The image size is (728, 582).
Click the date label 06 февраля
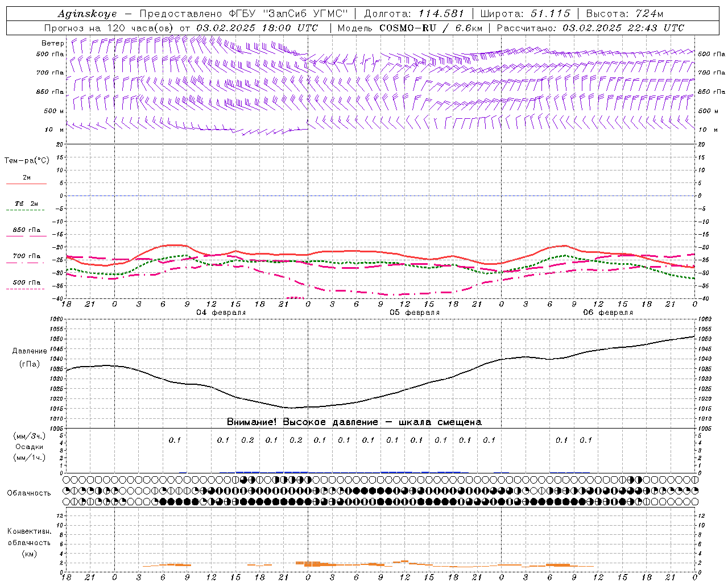pyautogui.click(x=608, y=313)
